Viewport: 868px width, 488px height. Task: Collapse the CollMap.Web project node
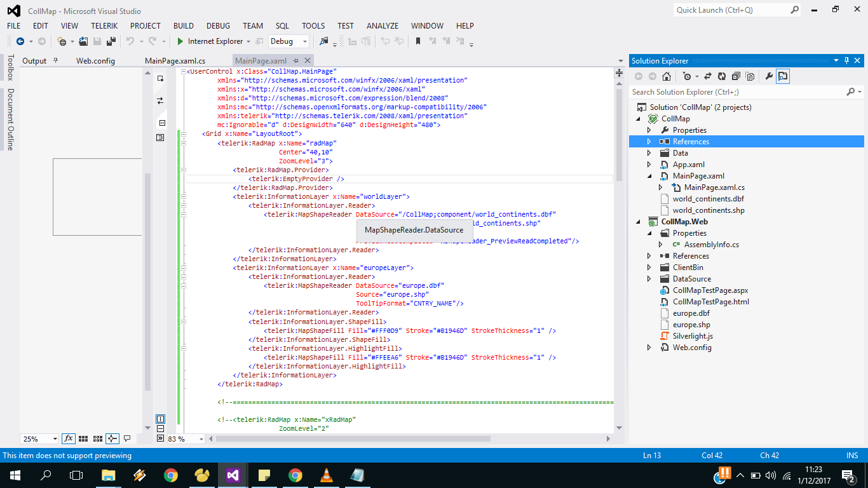pyautogui.click(x=638, y=222)
